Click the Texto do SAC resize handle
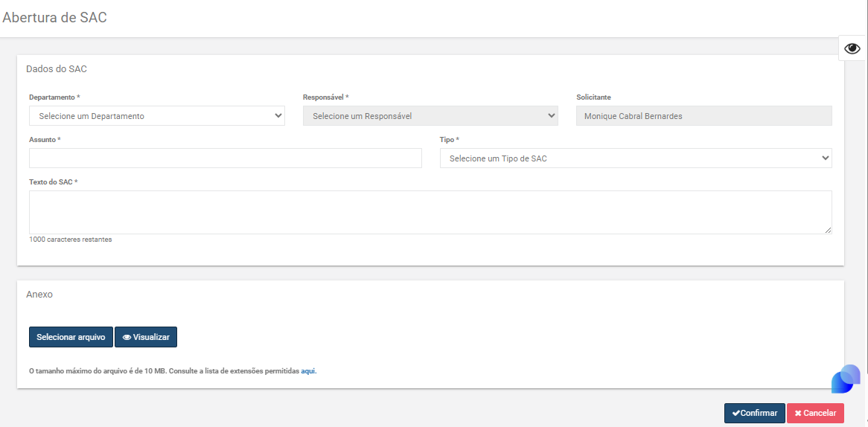 [x=828, y=230]
